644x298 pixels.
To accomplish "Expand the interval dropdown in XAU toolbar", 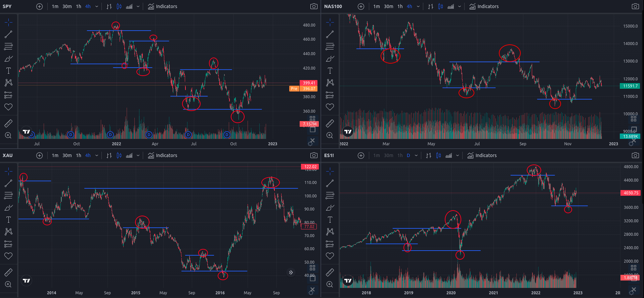I will (x=97, y=155).
